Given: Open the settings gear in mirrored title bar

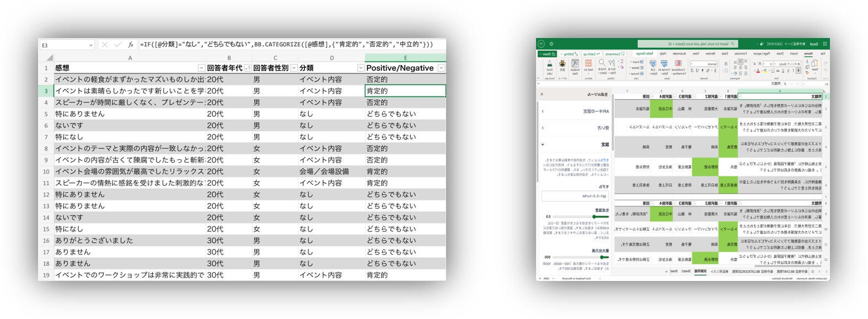Looking at the screenshot, I should point(551,44).
